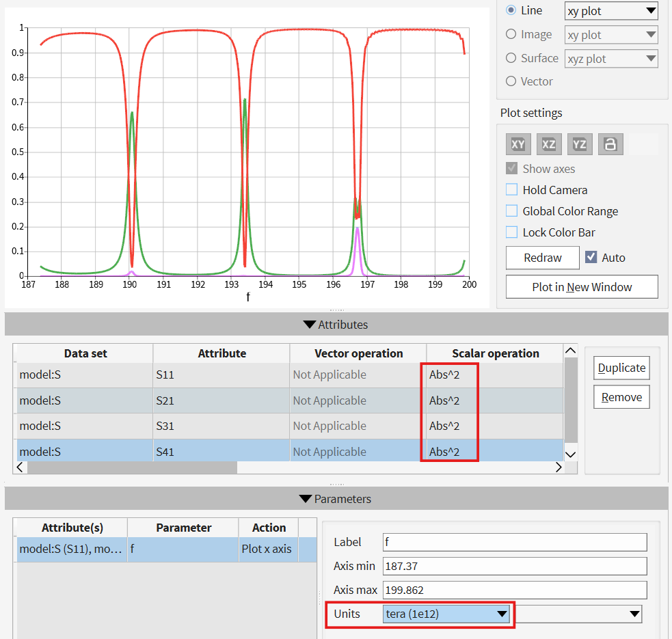Click the horizontal scroll right arrow
Viewport: 672px width, 639px height.
pyautogui.click(x=559, y=467)
